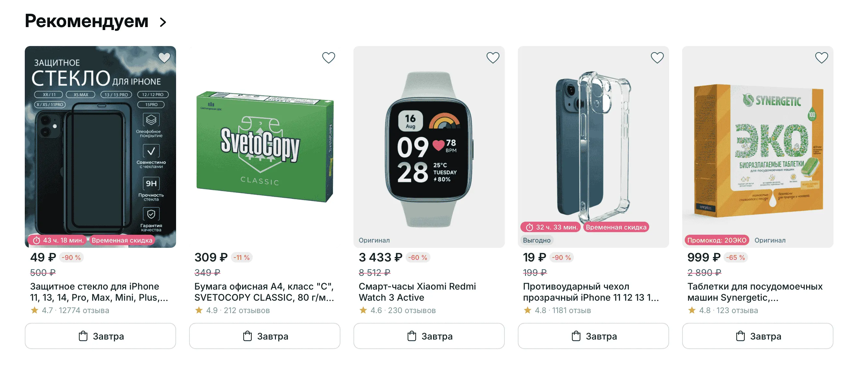Click the Выгодно label on iPhone case
Viewport: 868px width, 365px height.
[536, 240]
